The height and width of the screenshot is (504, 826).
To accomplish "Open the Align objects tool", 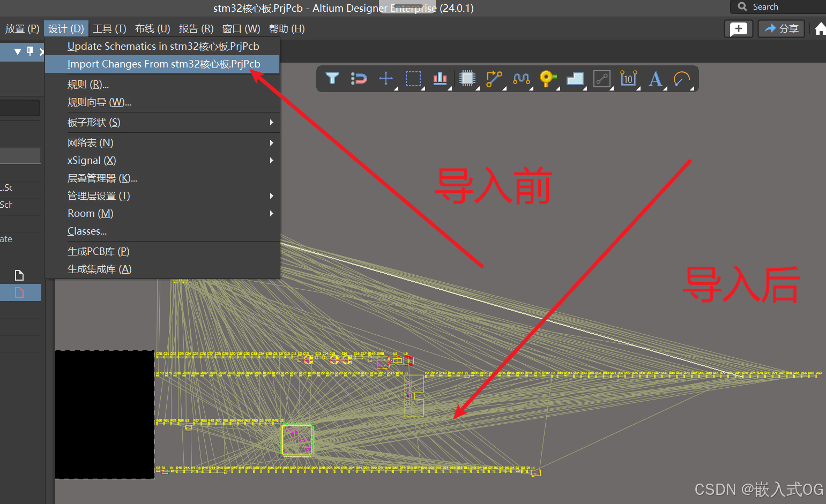I will pos(440,79).
